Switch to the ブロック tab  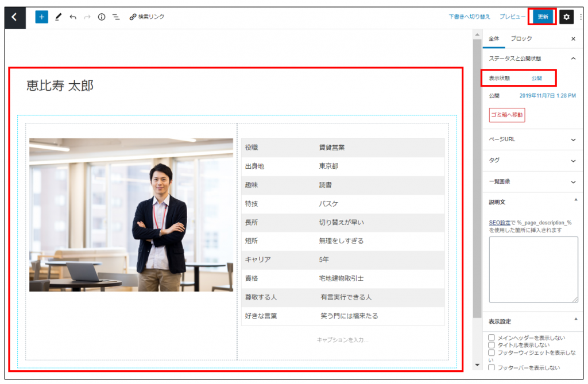[521, 39]
